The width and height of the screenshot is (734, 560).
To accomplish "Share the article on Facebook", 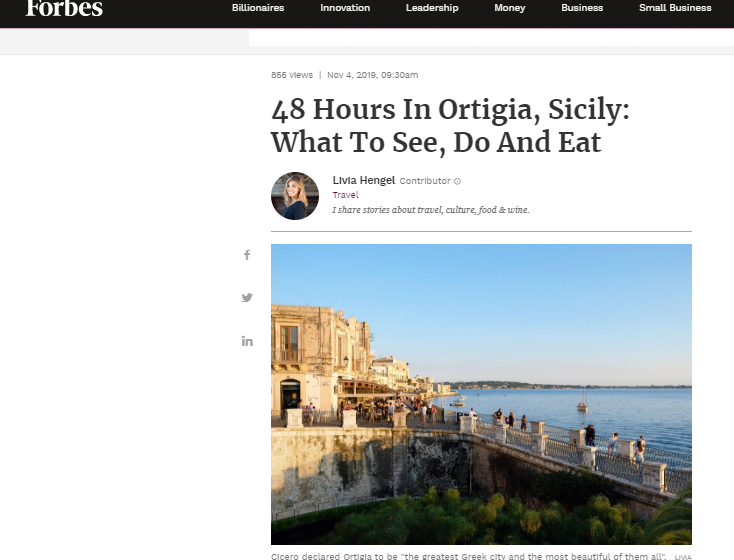I will pos(247,255).
